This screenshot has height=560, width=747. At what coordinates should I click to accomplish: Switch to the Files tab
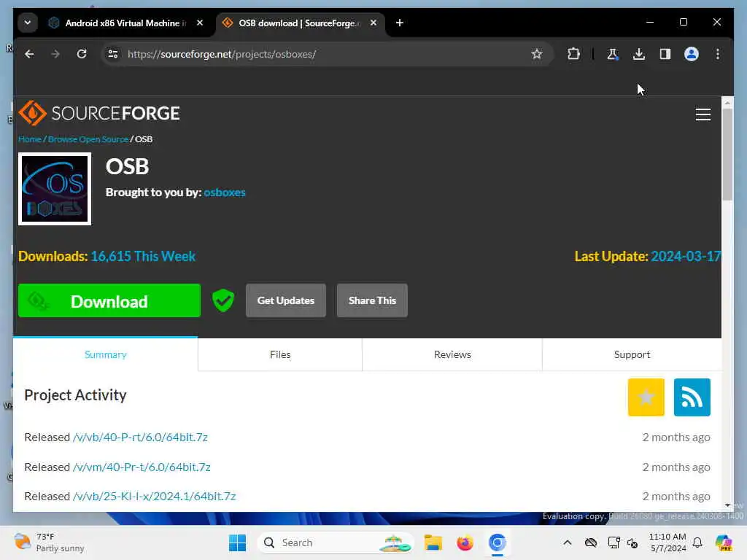tap(280, 354)
